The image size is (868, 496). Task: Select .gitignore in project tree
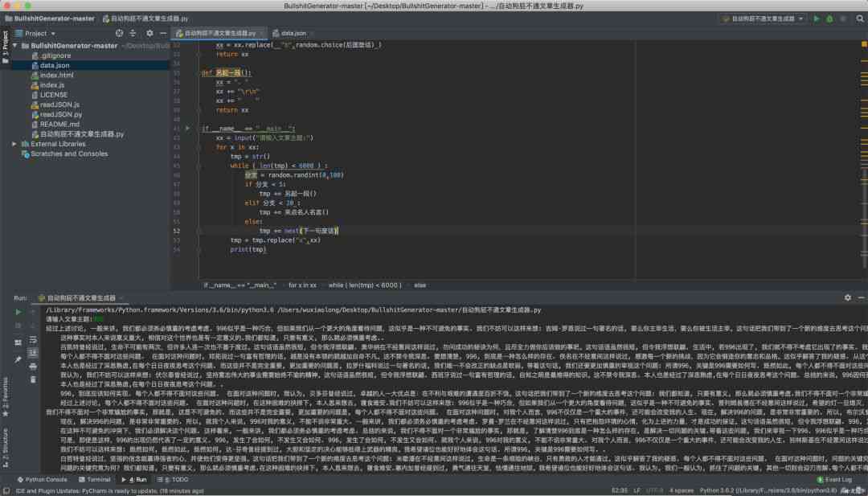point(55,56)
